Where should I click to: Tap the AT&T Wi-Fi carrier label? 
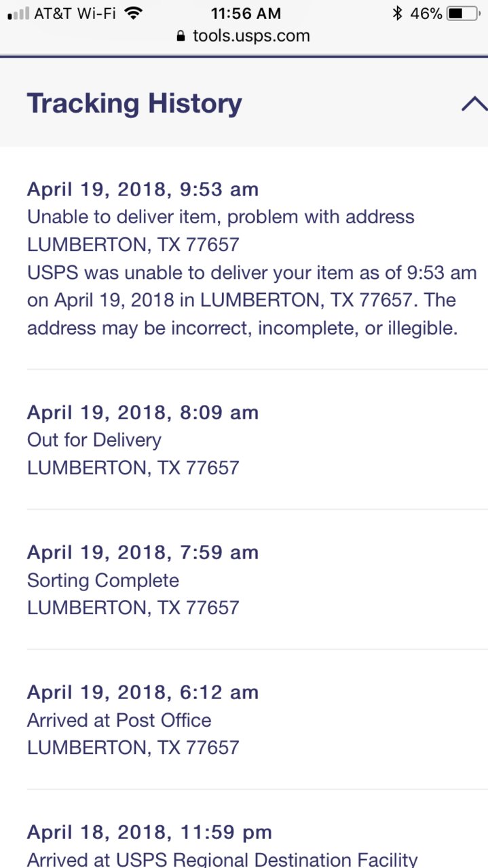(75, 13)
